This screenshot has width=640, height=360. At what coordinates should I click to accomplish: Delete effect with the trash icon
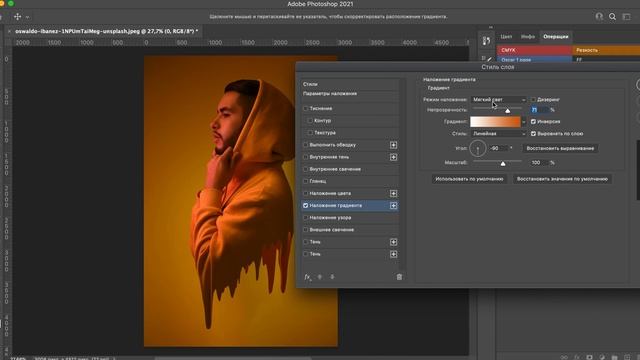399,277
